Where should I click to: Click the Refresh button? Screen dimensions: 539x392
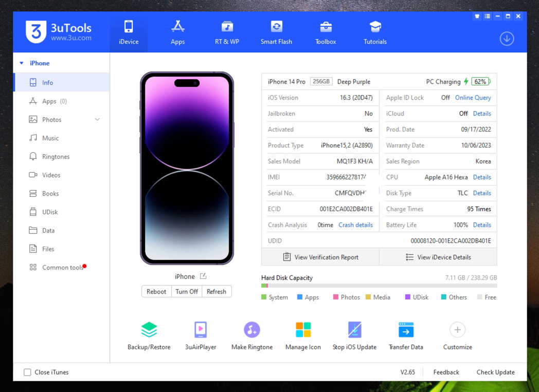pos(217,291)
